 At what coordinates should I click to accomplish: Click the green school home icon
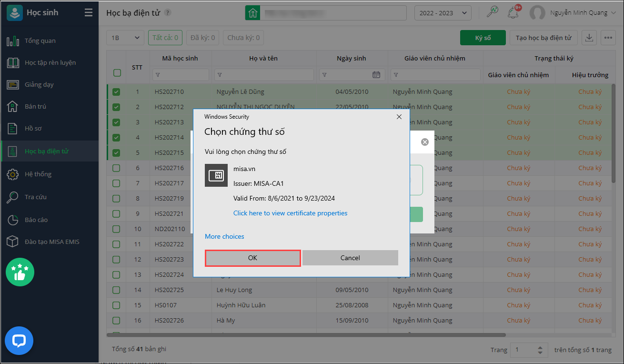252,13
